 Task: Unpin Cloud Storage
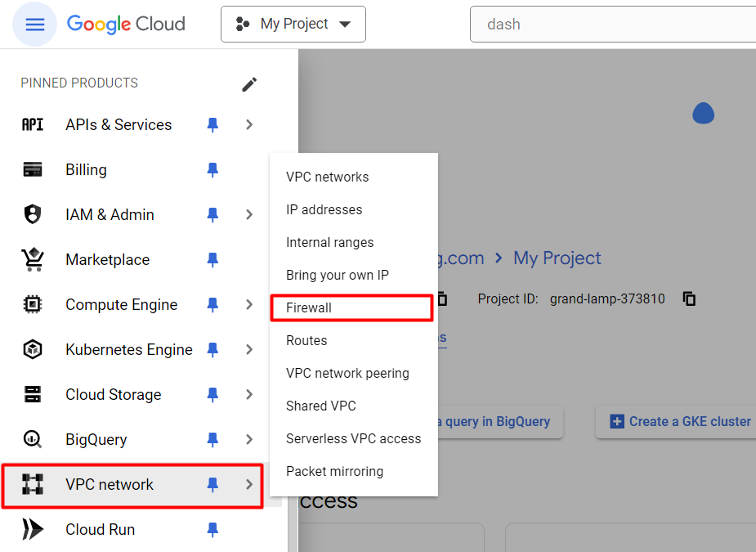coord(212,394)
